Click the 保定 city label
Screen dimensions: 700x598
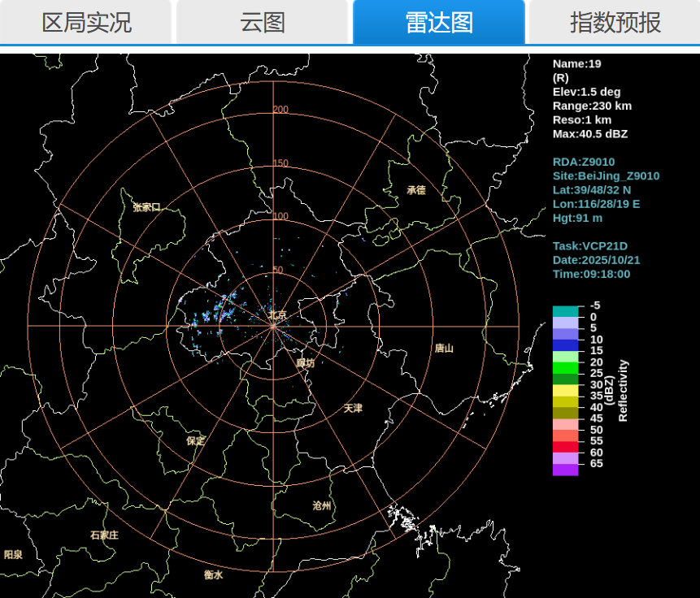196,440
